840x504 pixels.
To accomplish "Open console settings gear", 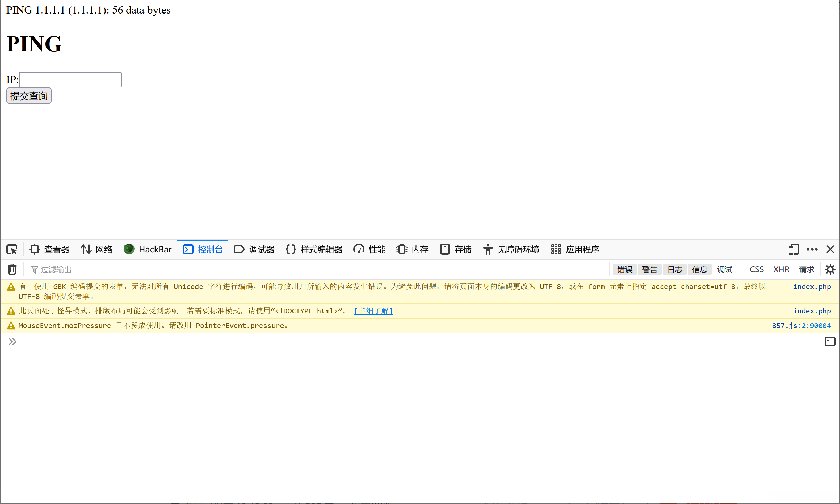I will click(830, 269).
